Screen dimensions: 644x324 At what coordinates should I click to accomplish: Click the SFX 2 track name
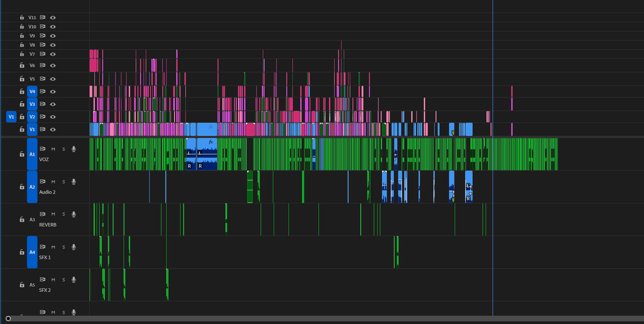coord(45,290)
